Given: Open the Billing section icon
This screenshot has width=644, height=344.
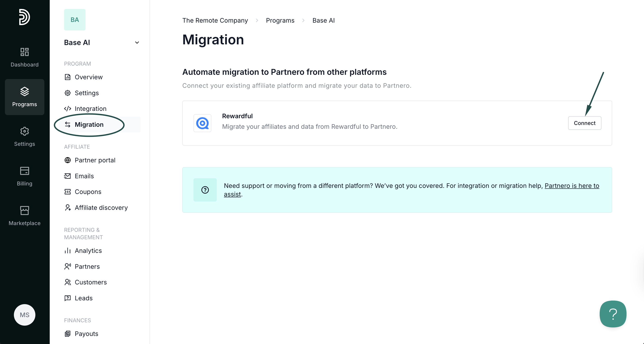Looking at the screenshot, I should [24, 171].
